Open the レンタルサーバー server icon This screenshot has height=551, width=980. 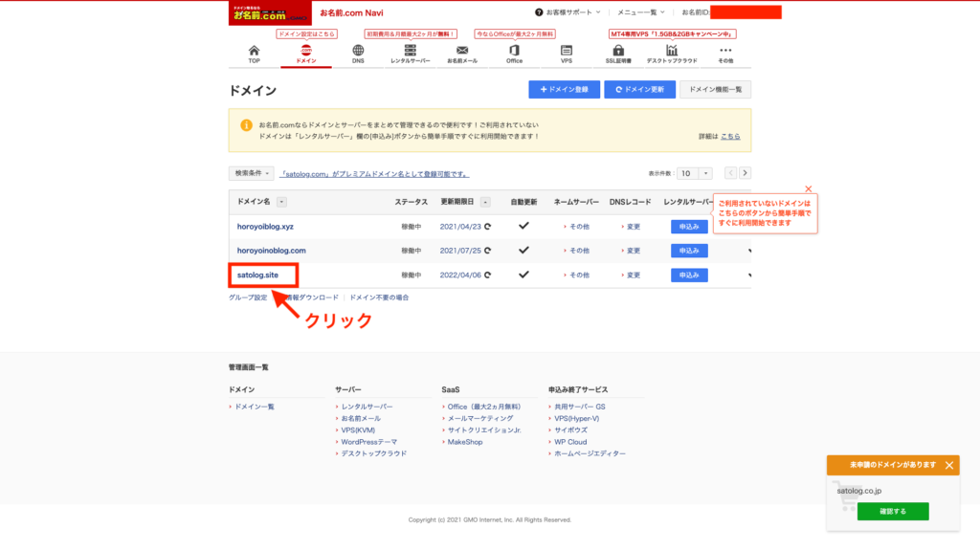pos(410,54)
